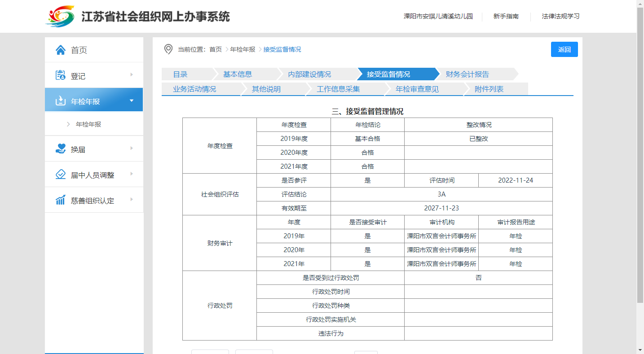Click the home icon in sidebar
Screen dimensions: 644x354
click(61, 50)
